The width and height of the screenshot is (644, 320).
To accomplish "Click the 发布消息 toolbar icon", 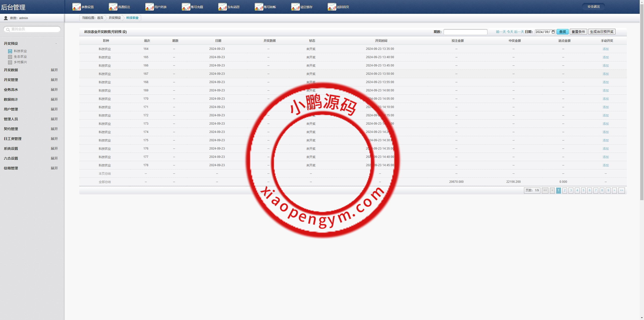I will tap(222, 7).
